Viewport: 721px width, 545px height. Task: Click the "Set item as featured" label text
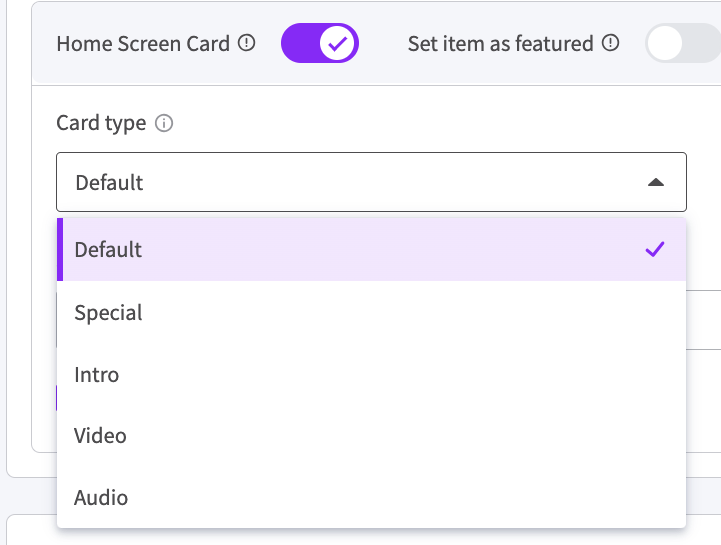point(500,44)
